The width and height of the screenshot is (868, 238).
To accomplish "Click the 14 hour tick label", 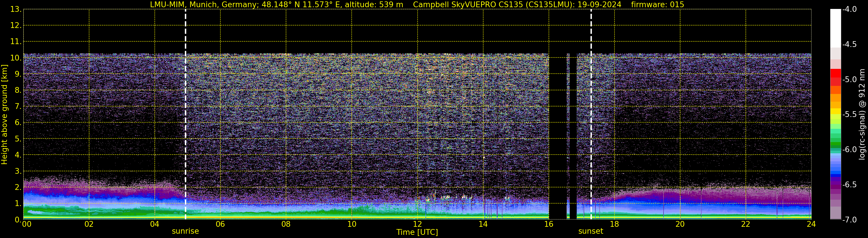I will tap(483, 224).
